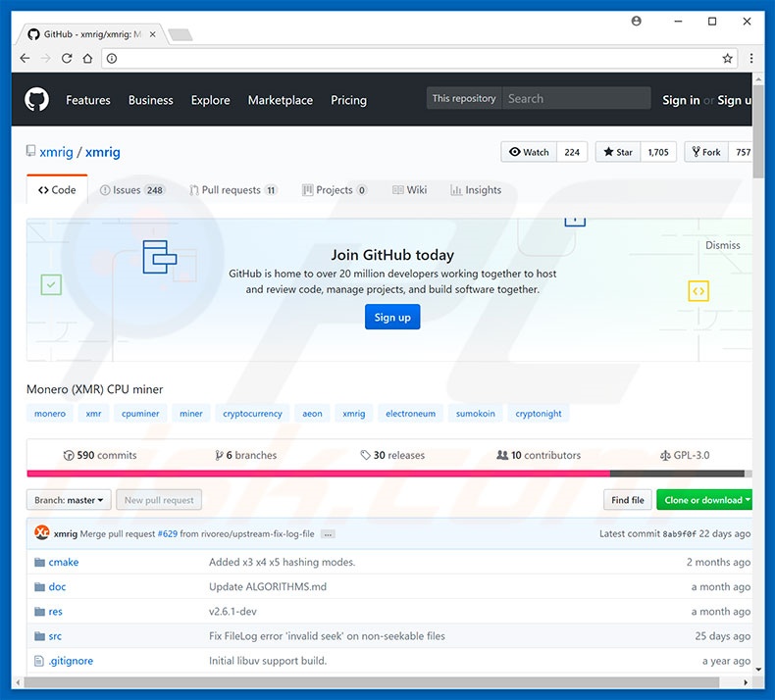The height and width of the screenshot is (700, 775).
Task: Click the Find file button
Action: pyautogui.click(x=628, y=500)
